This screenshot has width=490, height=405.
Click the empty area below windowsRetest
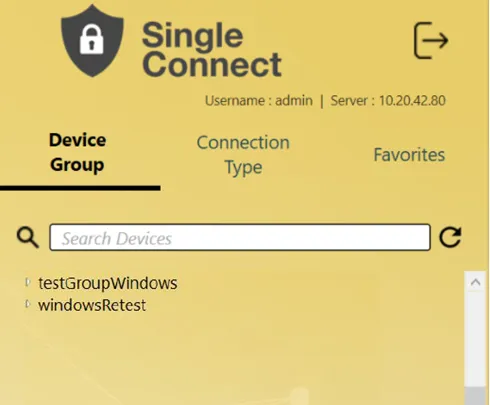[233, 357]
